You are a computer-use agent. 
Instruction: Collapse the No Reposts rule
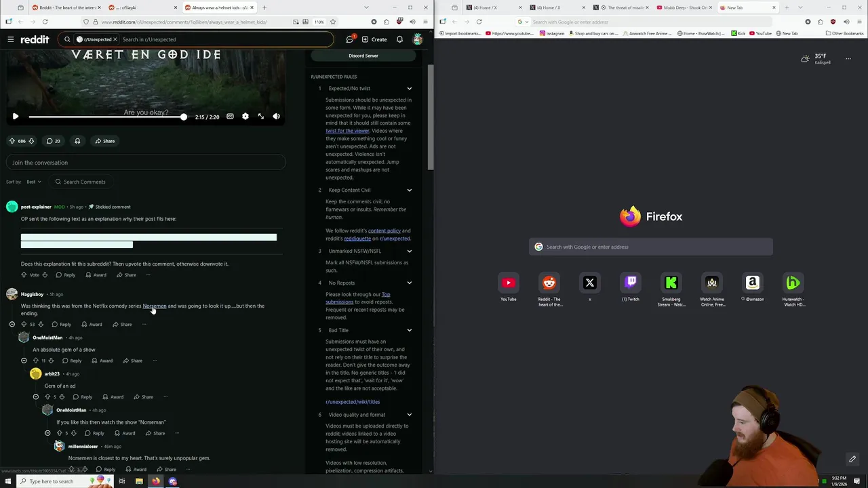tap(409, 283)
